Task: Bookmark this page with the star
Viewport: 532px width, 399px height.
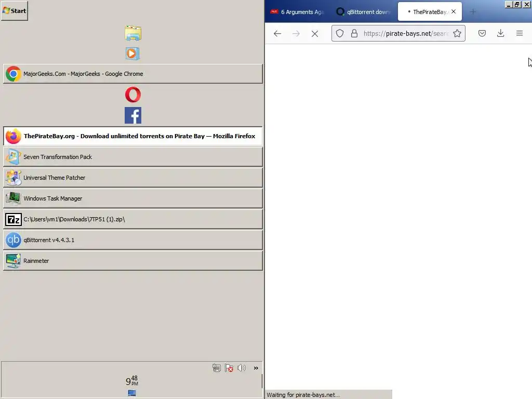Action: pyautogui.click(x=457, y=33)
